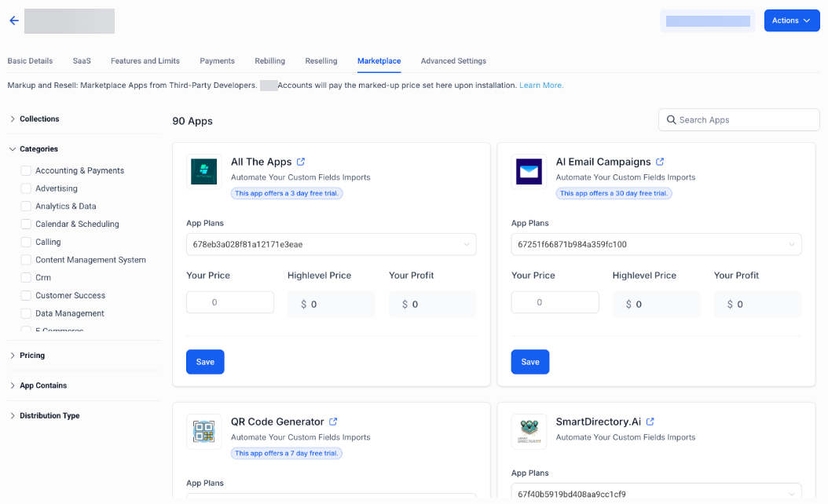Click Your Profit value for All The Apps

tap(433, 304)
